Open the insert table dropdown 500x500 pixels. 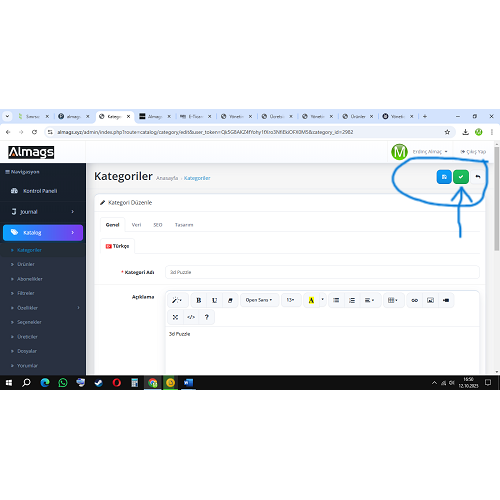point(393,300)
